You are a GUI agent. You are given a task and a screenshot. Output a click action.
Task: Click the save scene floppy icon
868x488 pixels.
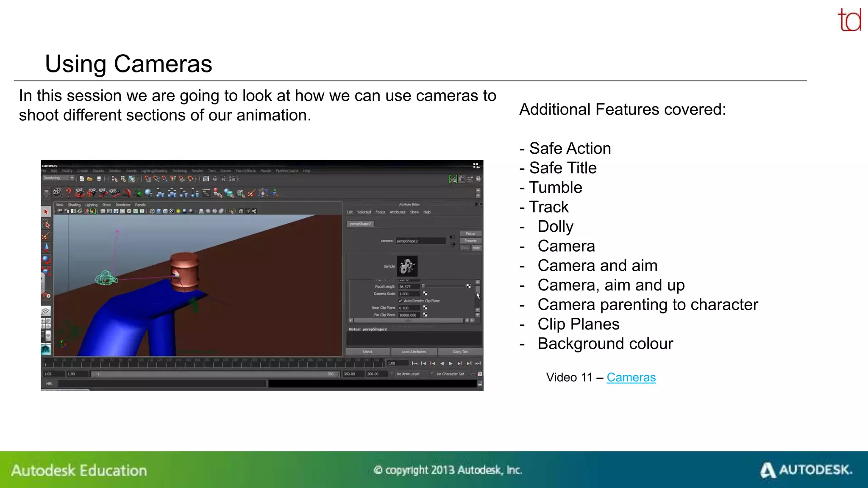click(x=99, y=179)
